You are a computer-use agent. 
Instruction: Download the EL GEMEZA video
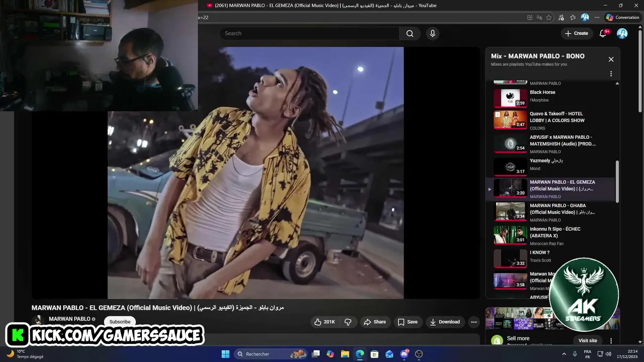[445, 322]
